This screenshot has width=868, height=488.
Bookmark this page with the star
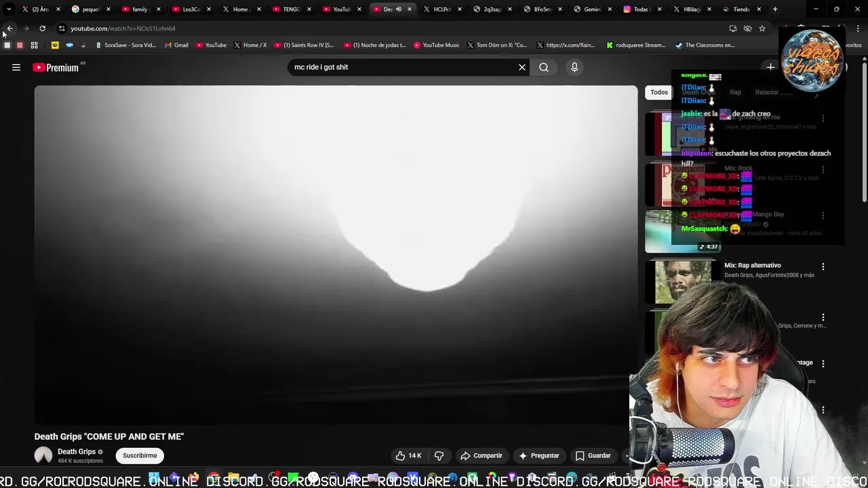coord(762,28)
